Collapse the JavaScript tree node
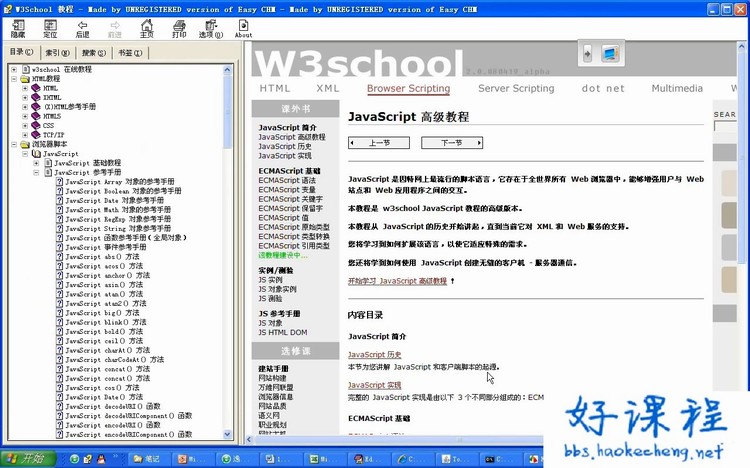This screenshot has width=750, height=468. 25,154
